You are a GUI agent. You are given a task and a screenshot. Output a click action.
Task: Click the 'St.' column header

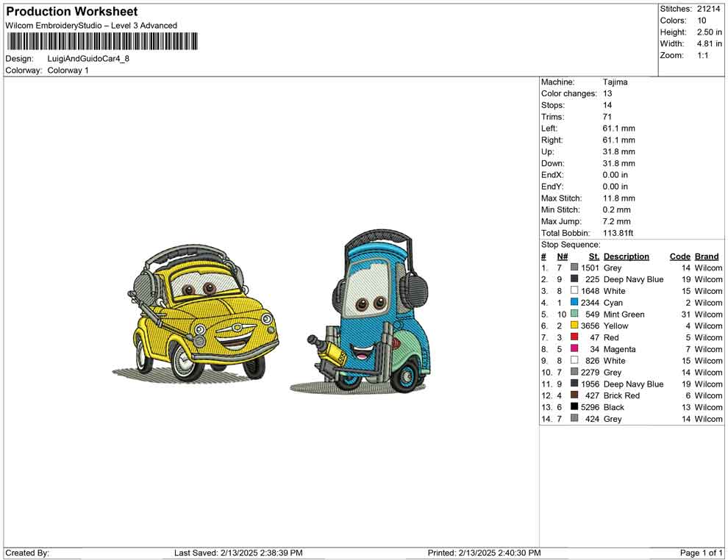click(594, 256)
